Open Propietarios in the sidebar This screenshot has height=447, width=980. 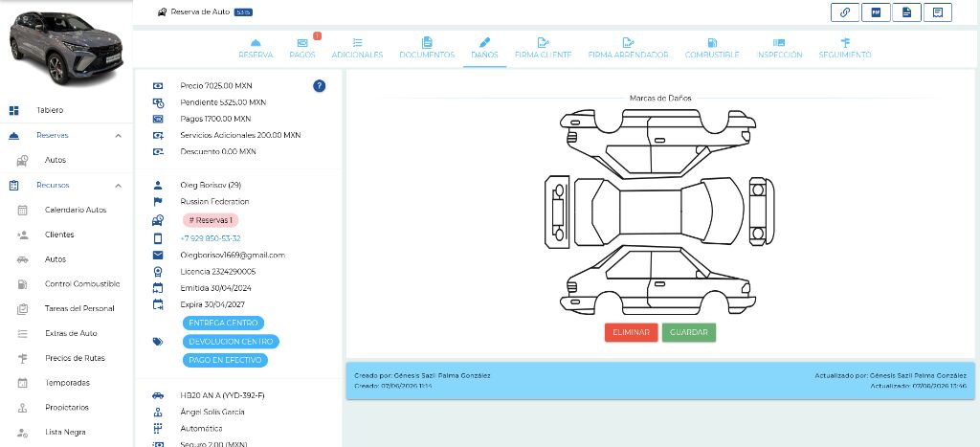point(66,408)
